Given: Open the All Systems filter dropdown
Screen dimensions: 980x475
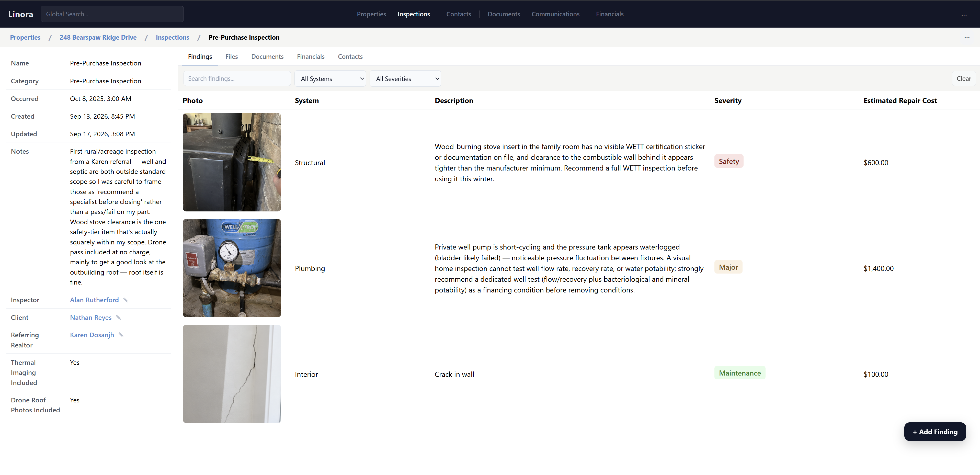Looking at the screenshot, I should 330,79.
